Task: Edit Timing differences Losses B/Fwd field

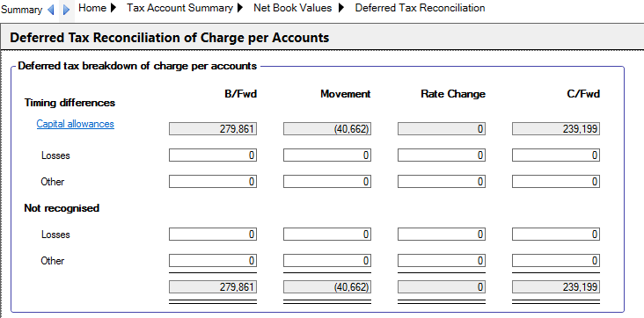Action: click(x=213, y=155)
